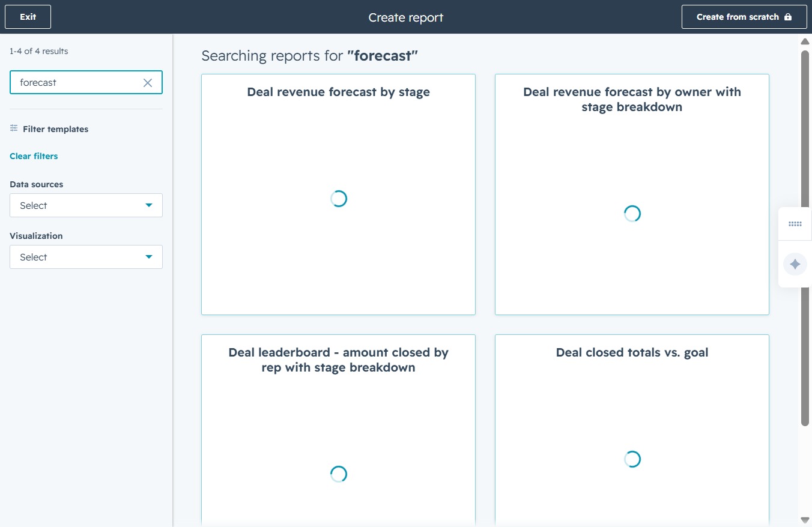Open the Visualization dropdown
Viewport: 812px width, 527px height.
coord(86,257)
